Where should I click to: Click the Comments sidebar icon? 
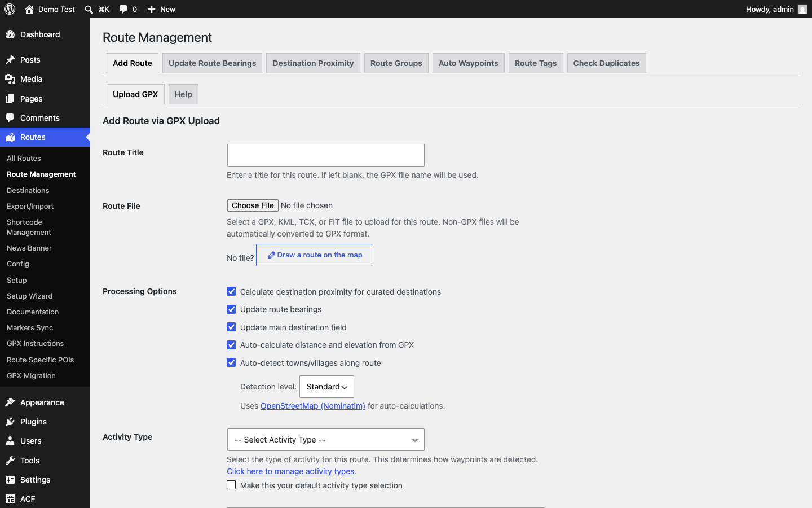[10, 118]
